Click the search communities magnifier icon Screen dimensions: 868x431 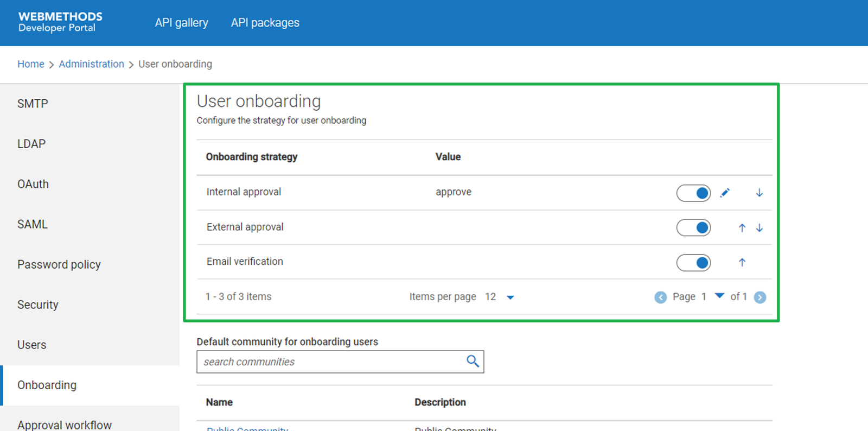[x=473, y=362]
